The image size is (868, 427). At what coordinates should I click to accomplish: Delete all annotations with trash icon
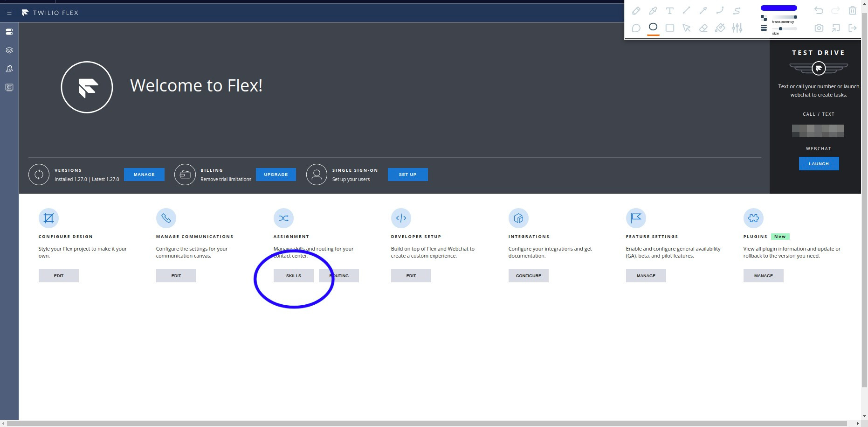853,10
